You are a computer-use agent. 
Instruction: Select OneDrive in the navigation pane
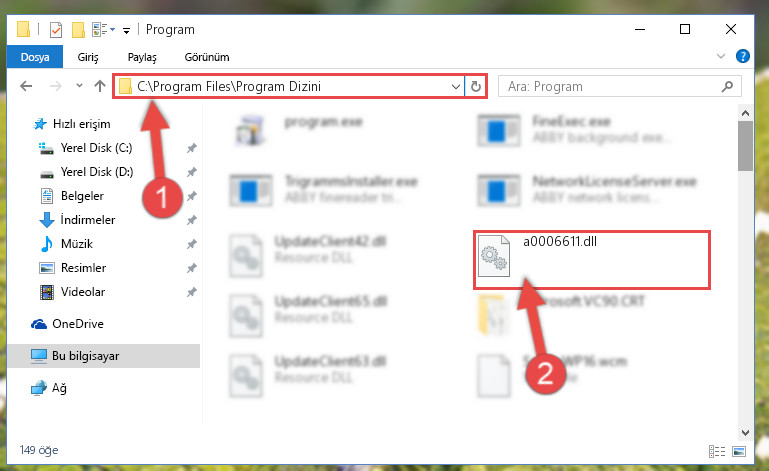(x=77, y=324)
